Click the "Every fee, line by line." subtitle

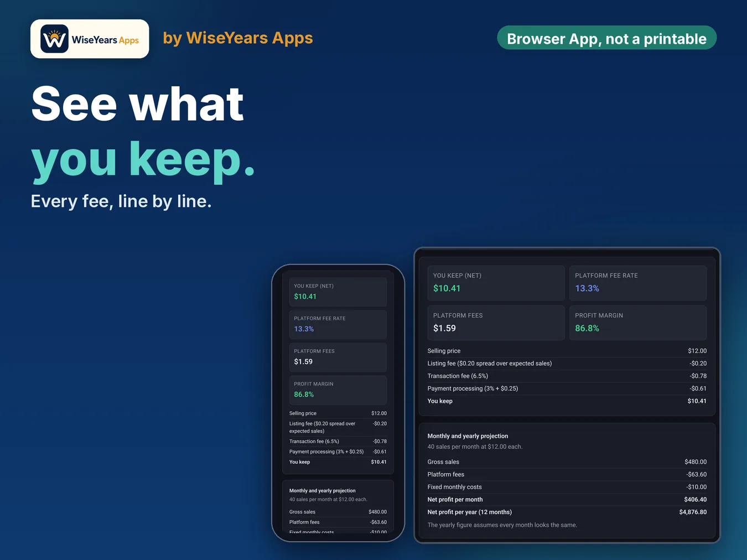[121, 201]
